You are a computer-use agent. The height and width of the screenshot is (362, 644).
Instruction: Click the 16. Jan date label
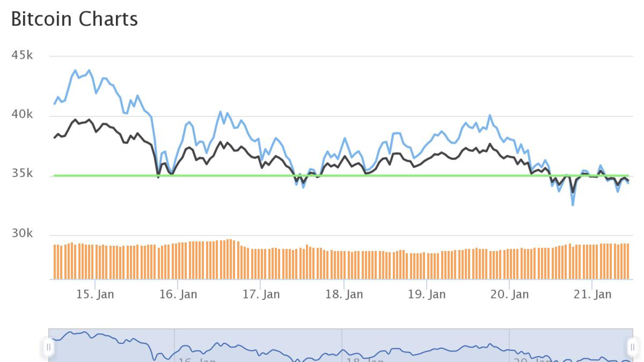pos(178,294)
